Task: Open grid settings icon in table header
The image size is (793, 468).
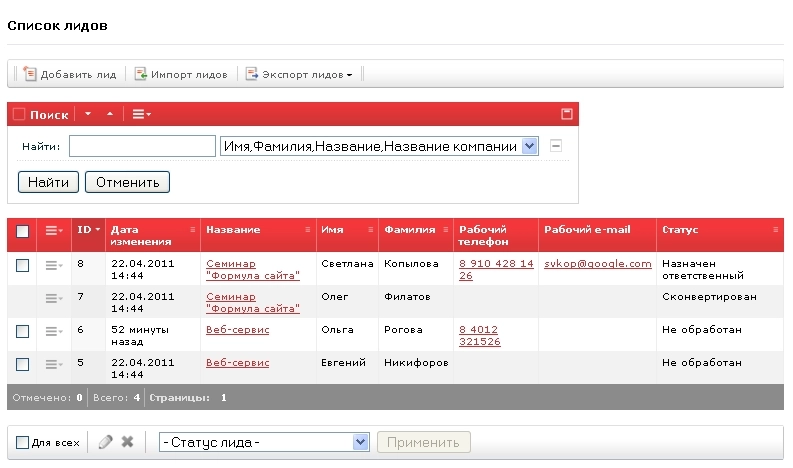Action: click(54, 231)
